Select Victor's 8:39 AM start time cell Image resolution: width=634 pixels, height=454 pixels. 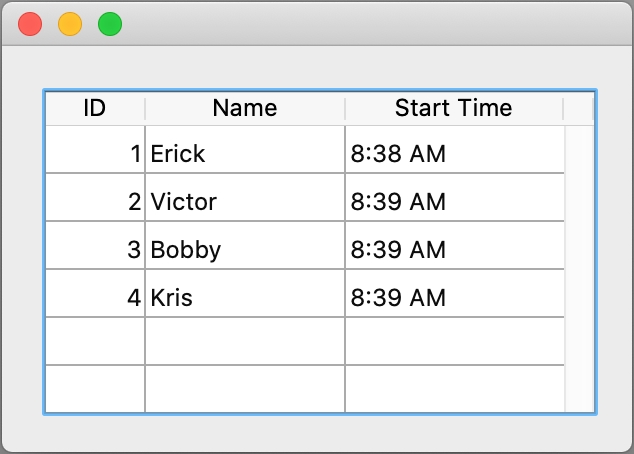pyautogui.click(x=454, y=202)
